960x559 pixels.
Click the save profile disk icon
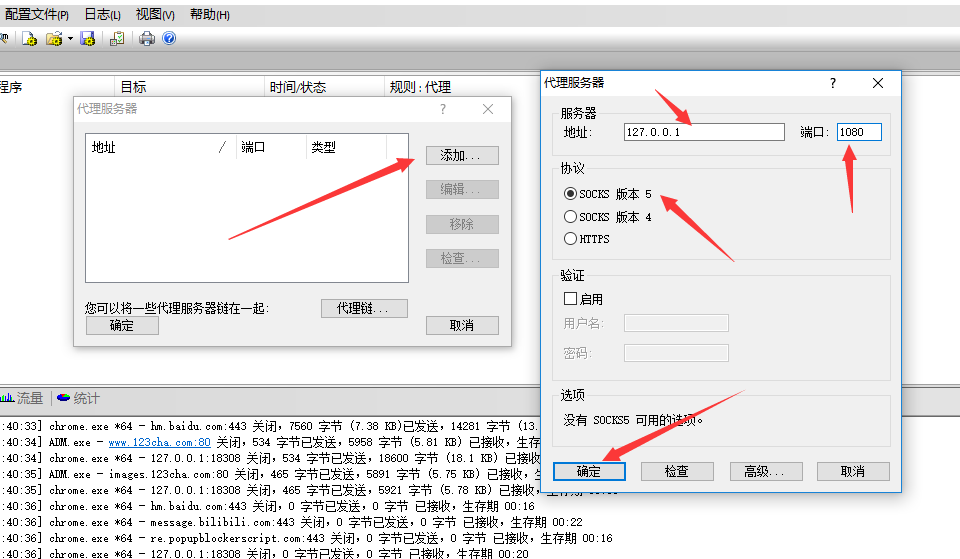pos(87,39)
